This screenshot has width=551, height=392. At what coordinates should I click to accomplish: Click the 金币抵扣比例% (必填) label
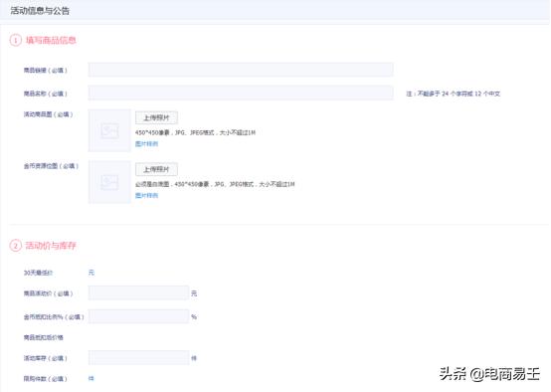[x=54, y=317]
